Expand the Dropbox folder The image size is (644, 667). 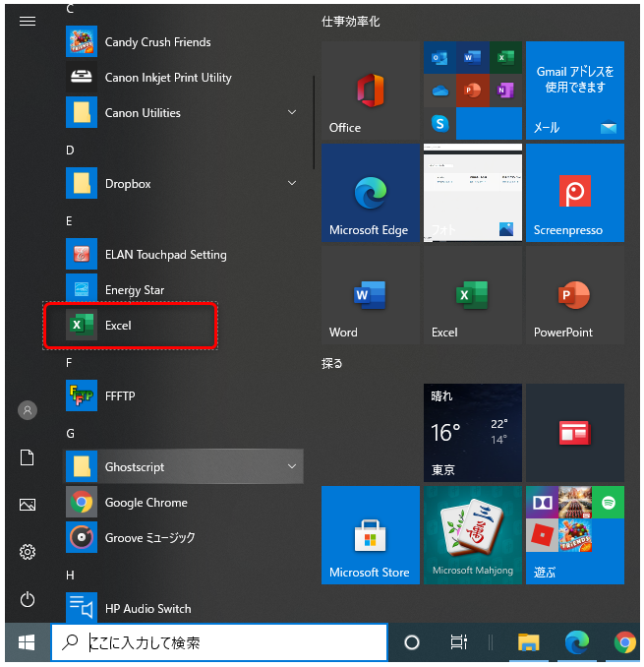[291, 184]
